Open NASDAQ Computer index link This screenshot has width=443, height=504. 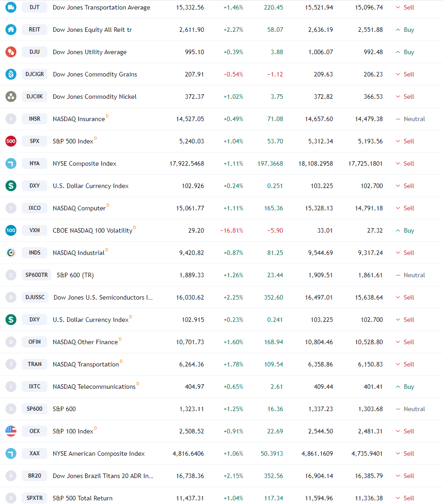79,208
